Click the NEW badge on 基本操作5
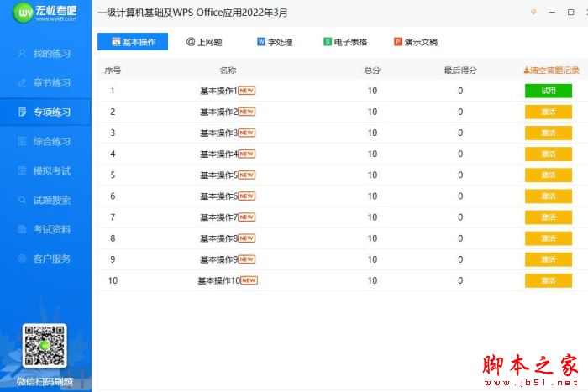Viewport: 588px width, 392px height. (x=246, y=175)
